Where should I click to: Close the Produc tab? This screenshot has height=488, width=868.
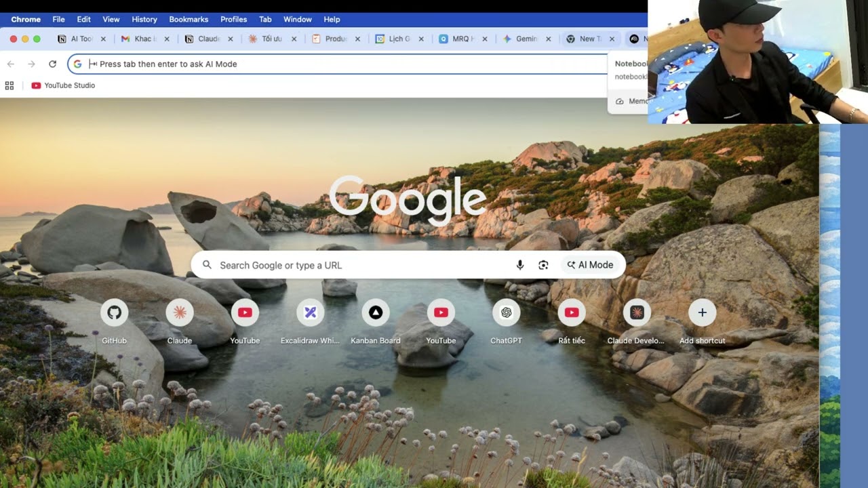357,39
